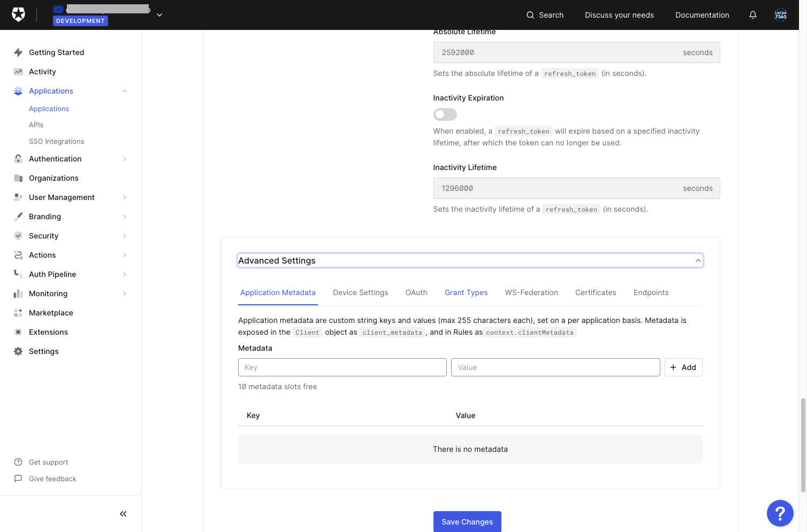Open the blue help question button
The width and height of the screenshot is (807, 532).
point(780,513)
